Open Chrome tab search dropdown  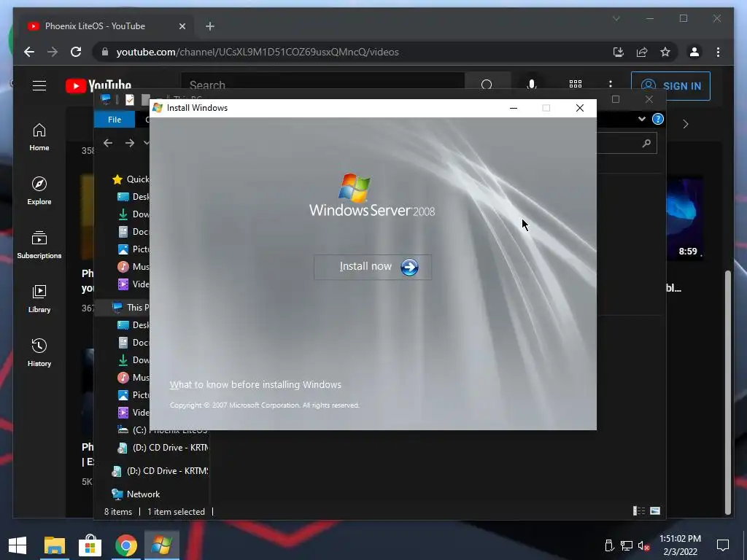tap(616, 18)
